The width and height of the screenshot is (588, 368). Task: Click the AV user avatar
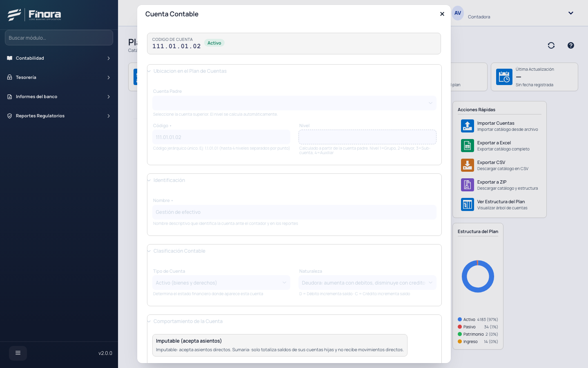coord(458,13)
